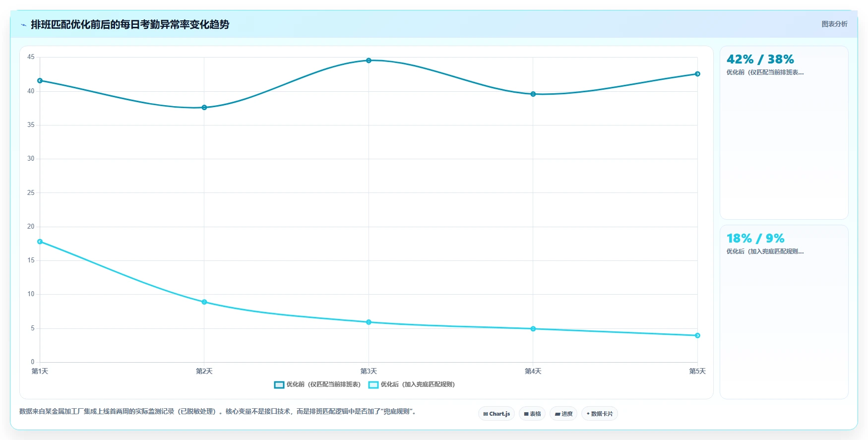Click the 优化前 peak point at 第3天
Screen dimensions: 868x440
pyautogui.click(x=369, y=61)
